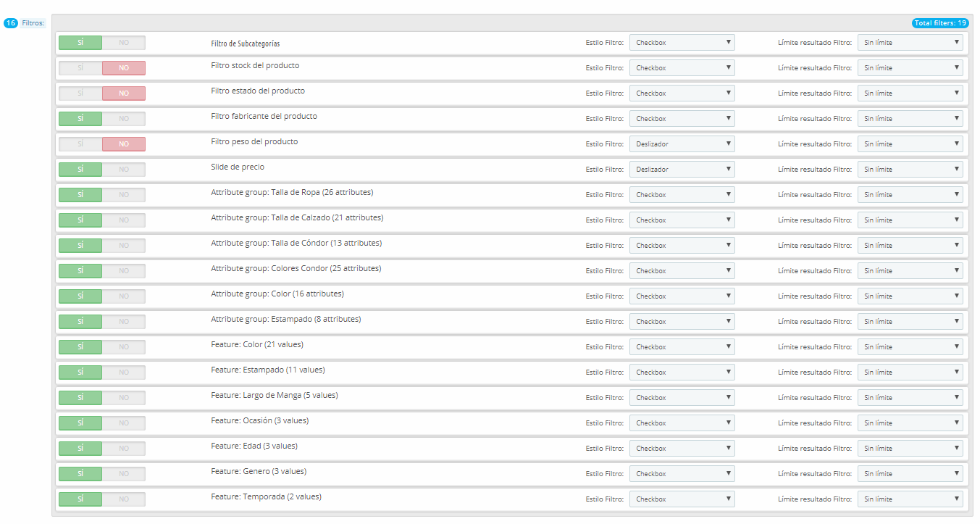This screenshot has height=524, width=980.
Task: Set Slide de precio toggle to NO
Action: click(x=123, y=170)
